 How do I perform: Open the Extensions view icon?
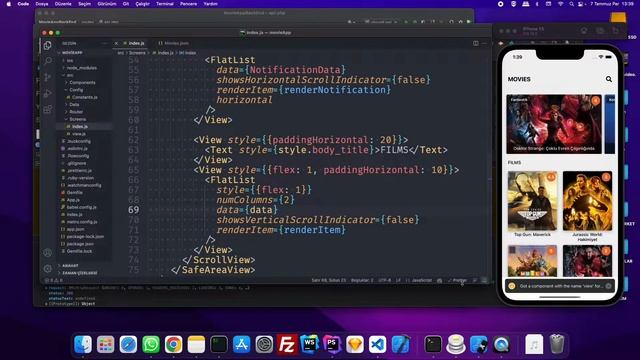48,109
